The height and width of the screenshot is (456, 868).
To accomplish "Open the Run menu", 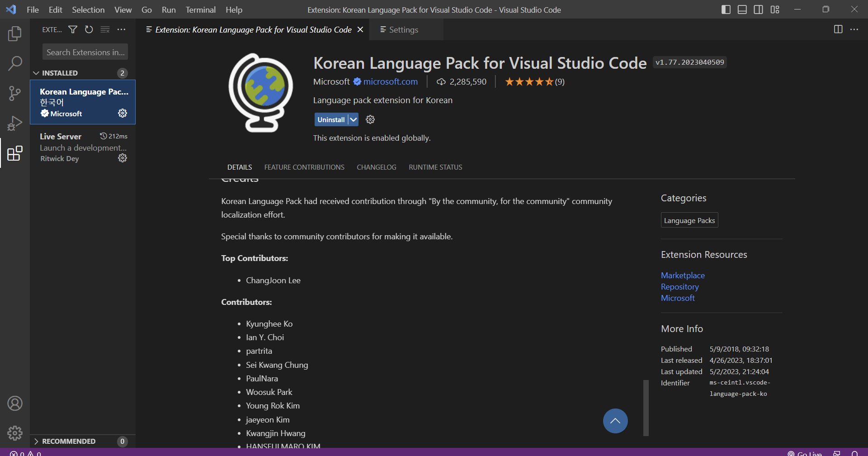I will tap(169, 9).
